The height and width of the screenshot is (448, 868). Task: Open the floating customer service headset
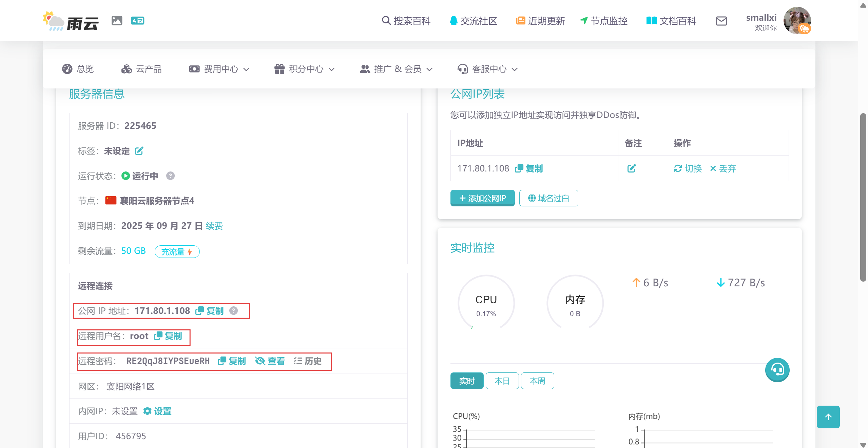click(x=777, y=369)
